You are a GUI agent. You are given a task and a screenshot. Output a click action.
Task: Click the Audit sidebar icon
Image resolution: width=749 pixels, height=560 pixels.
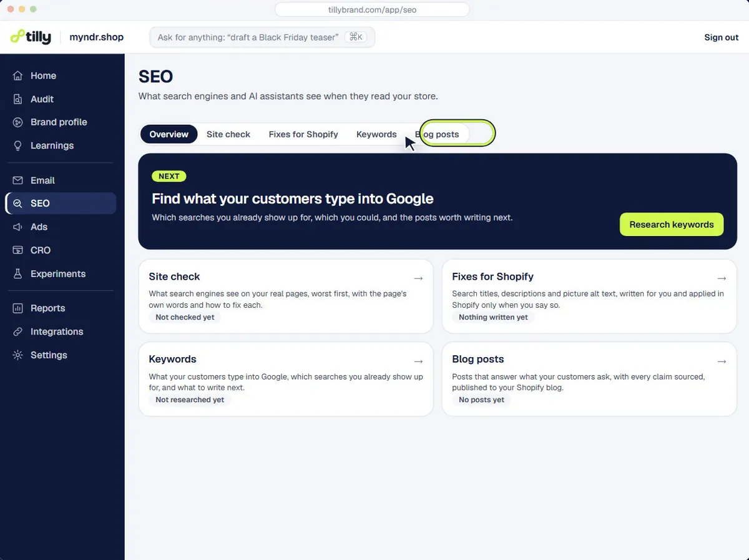click(x=18, y=99)
